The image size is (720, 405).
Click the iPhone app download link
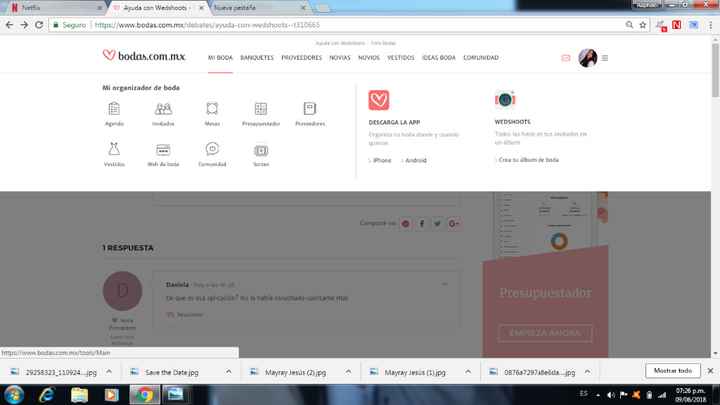[382, 160]
